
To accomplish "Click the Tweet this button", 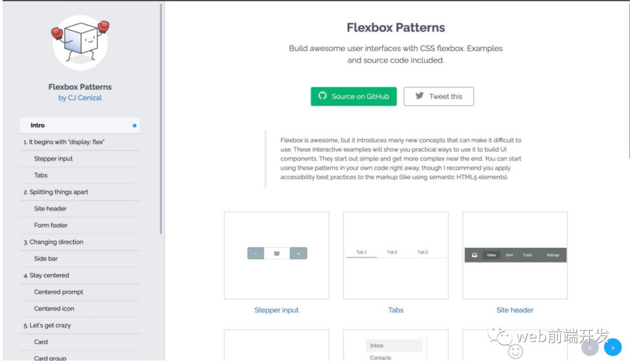I will (x=439, y=96).
